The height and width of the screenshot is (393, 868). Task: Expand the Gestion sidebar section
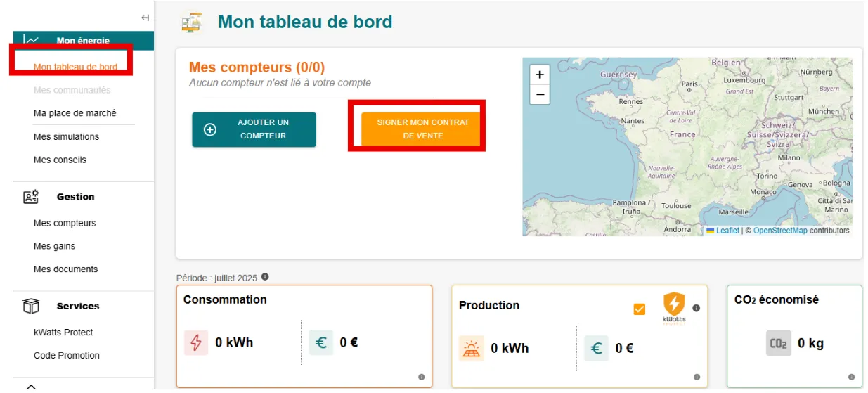[x=75, y=197]
